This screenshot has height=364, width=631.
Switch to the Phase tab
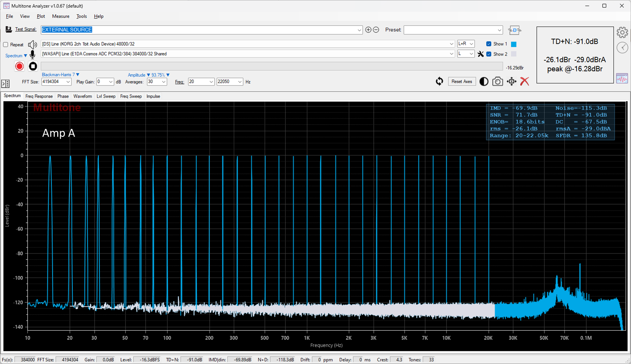[x=63, y=96]
